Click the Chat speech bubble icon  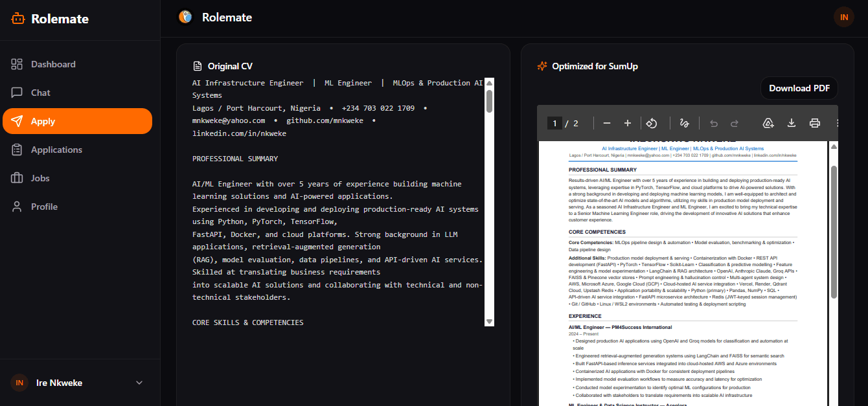[17, 93]
